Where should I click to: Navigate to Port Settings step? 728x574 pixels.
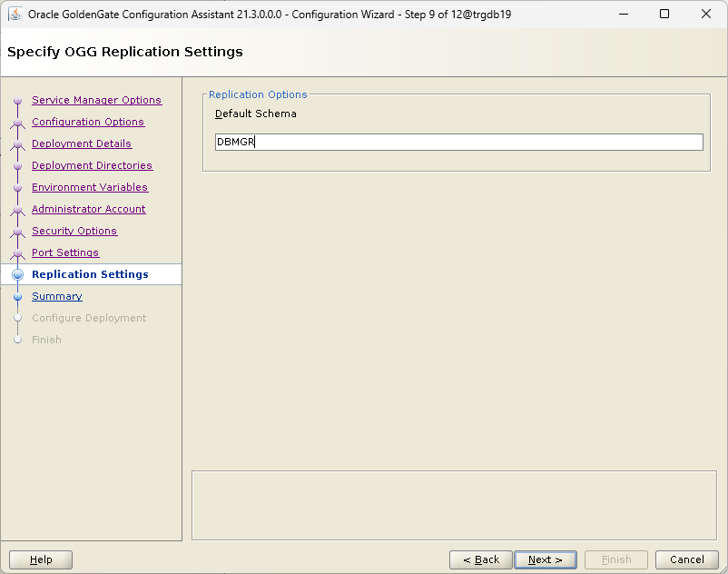click(x=65, y=252)
